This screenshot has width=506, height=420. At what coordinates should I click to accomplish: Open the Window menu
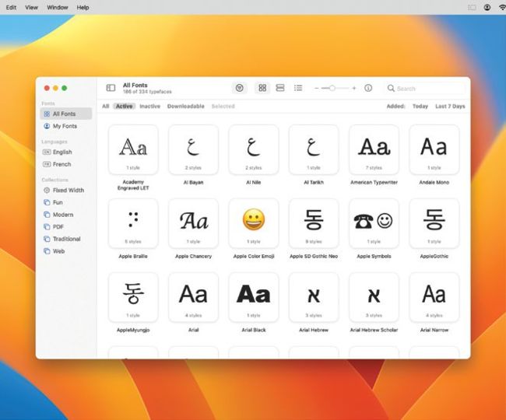[58, 7]
